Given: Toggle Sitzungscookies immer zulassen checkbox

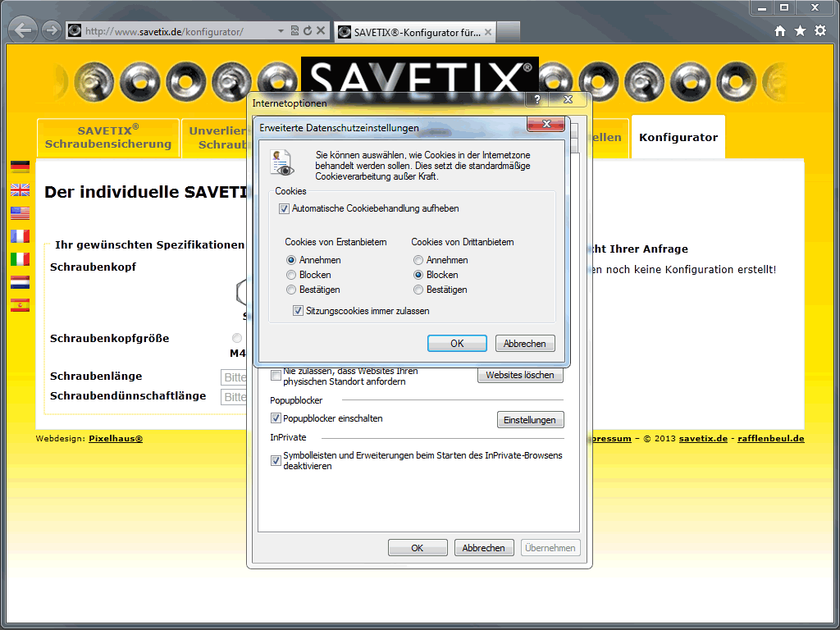Looking at the screenshot, I should coord(298,311).
